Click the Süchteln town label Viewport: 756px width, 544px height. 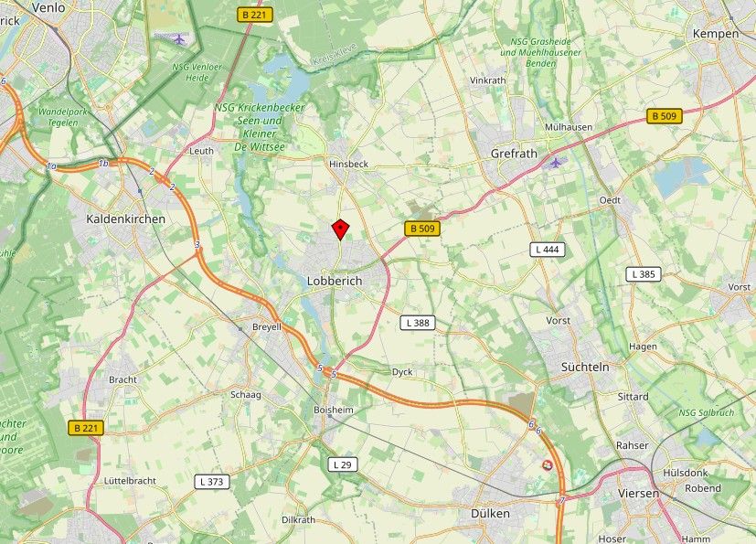click(585, 367)
